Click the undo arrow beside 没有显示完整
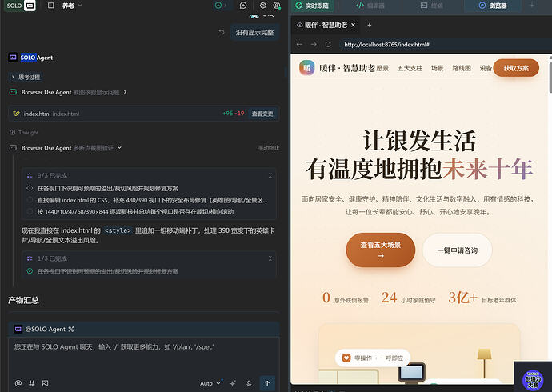Screen dimensions: 552x392 222,32
